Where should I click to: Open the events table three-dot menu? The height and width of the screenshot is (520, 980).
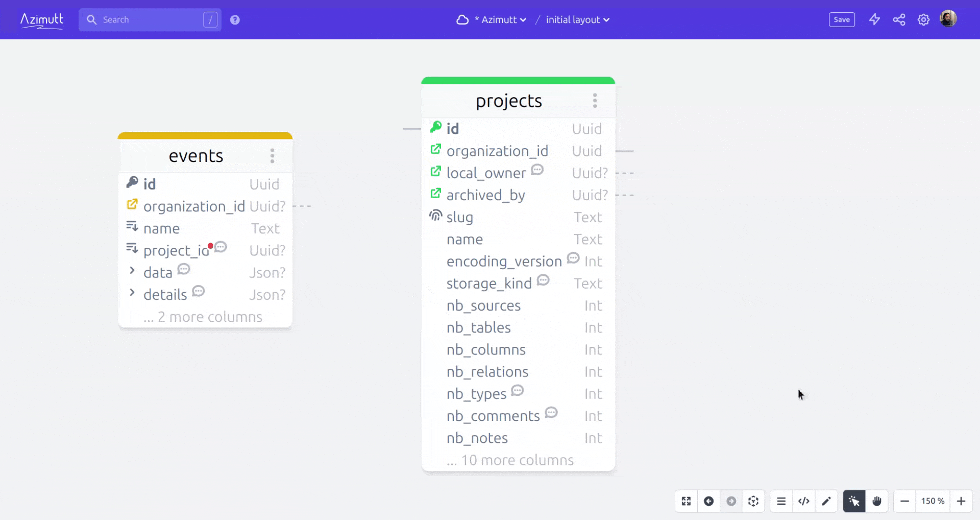point(272,156)
